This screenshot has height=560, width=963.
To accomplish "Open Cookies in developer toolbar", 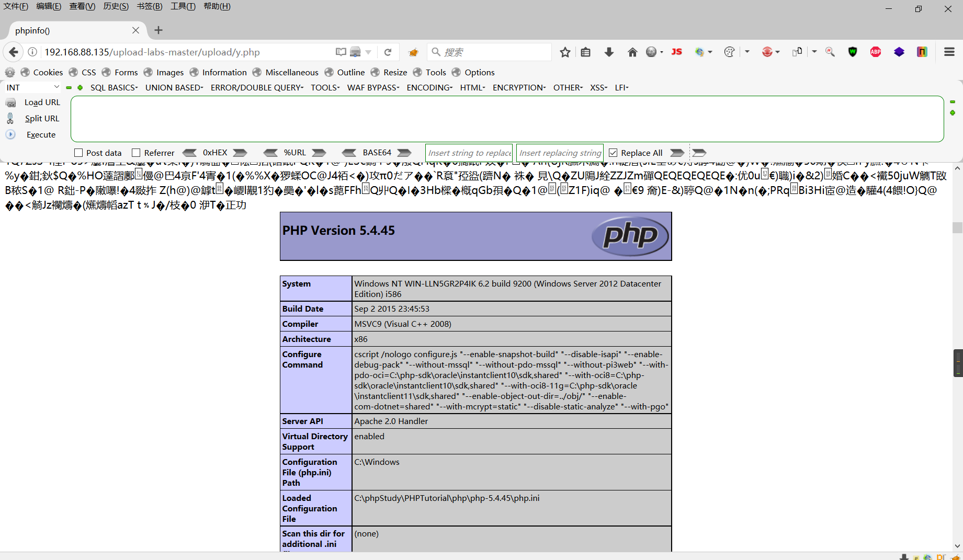I will point(42,72).
